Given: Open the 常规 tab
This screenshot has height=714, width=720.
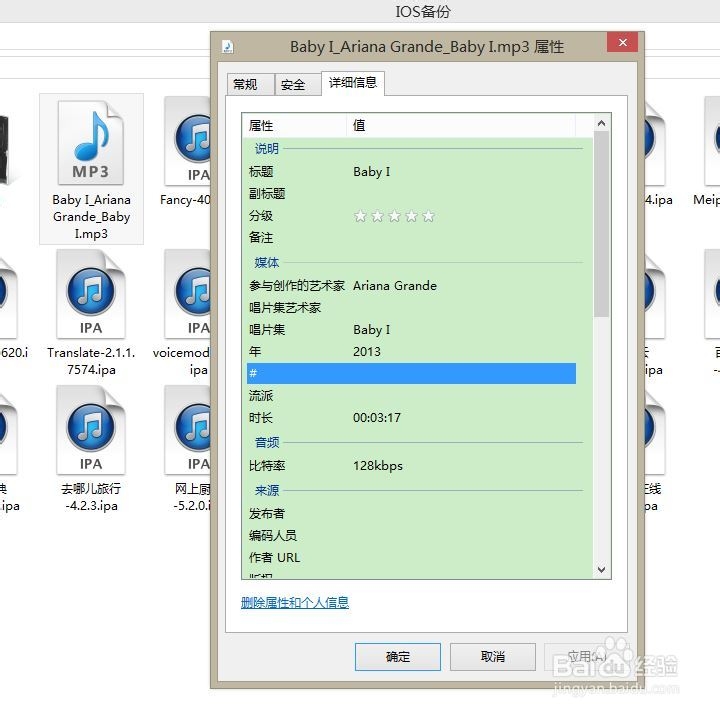Looking at the screenshot, I should 251,84.
